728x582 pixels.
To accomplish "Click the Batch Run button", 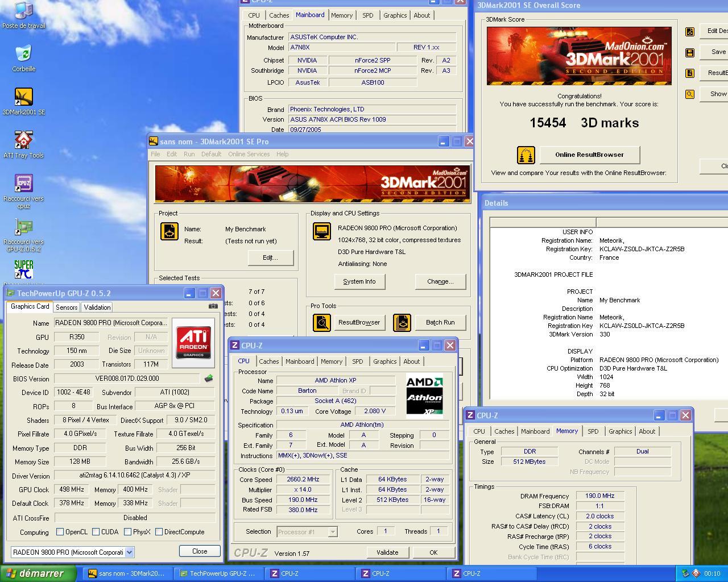I will [x=440, y=322].
